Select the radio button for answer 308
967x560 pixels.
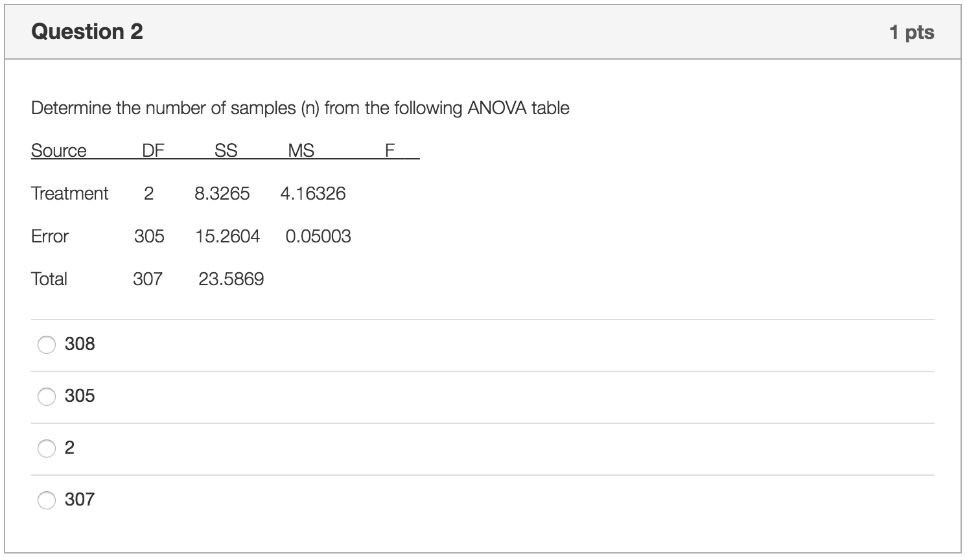(46, 345)
